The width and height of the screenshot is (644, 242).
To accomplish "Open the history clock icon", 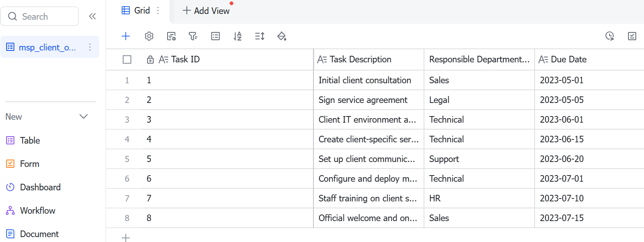I will point(610,36).
